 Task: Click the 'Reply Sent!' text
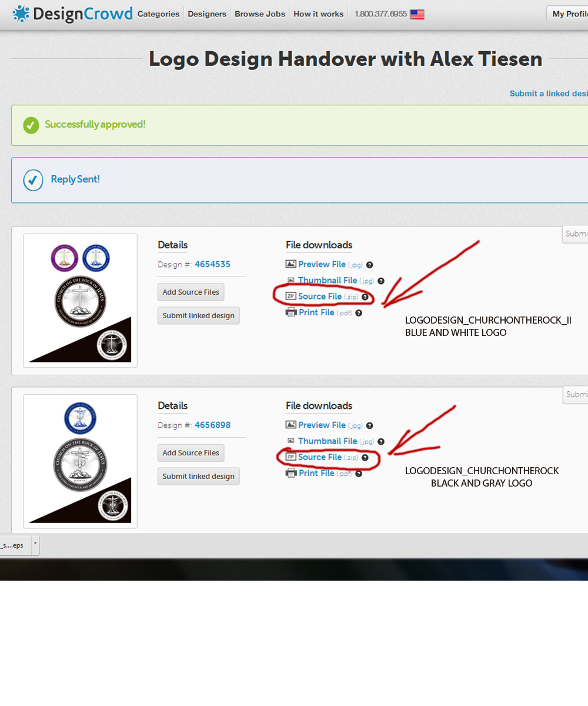click(x=75, y=179)
